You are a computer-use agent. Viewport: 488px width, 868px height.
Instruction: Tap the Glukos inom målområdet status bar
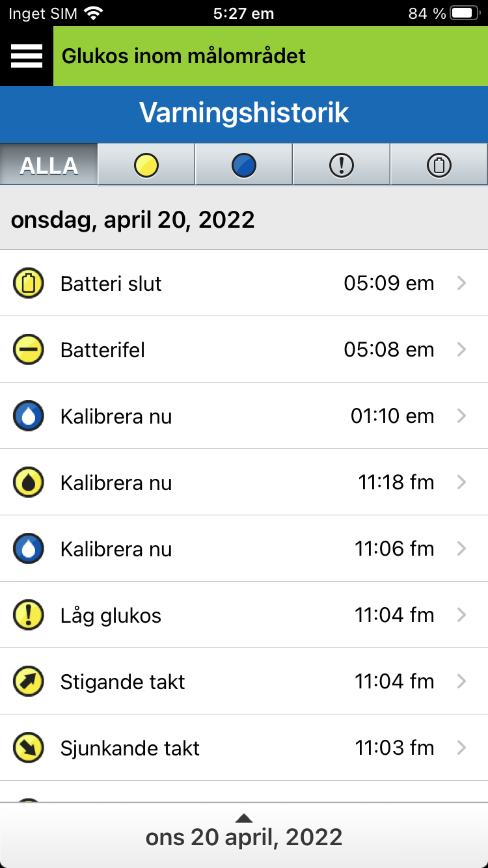point(270,56)
